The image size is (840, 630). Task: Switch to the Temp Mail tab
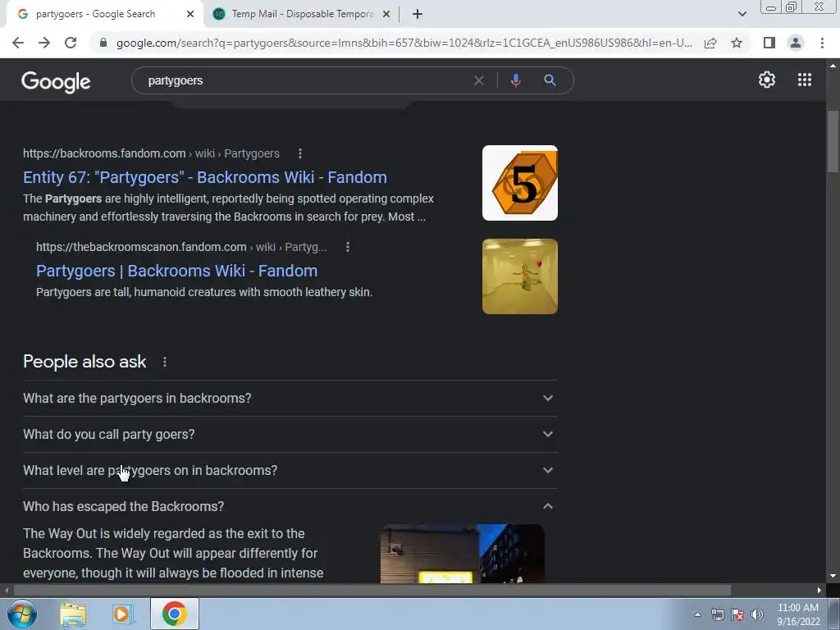[302, 15]
